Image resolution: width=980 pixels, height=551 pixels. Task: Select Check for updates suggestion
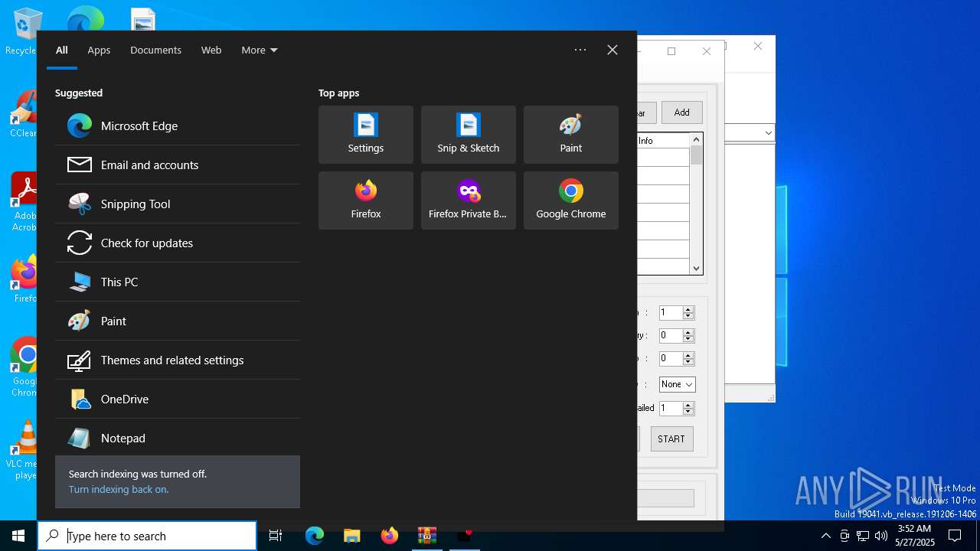[178, 243]
